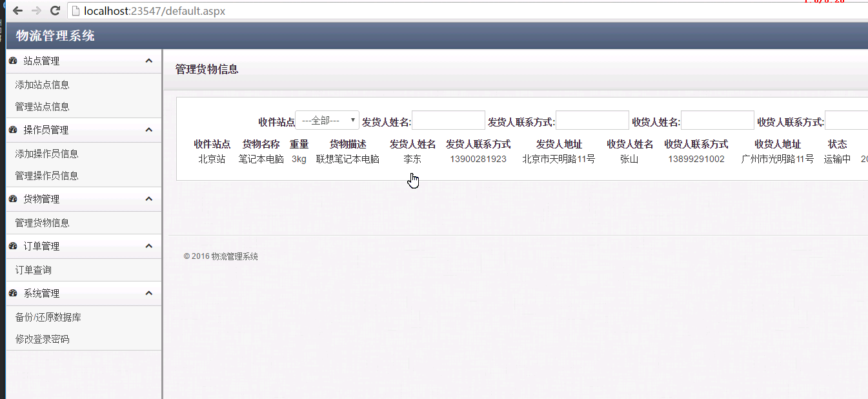
Task: Click the 3kg weight cell
Action: coord(299,159)
